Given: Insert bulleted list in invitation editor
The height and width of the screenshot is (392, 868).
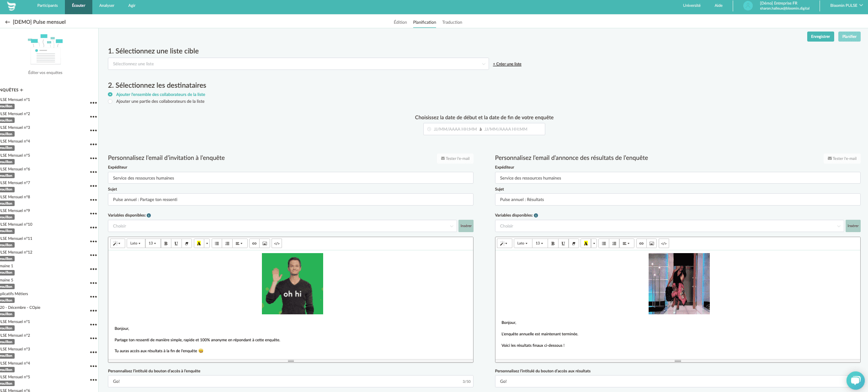Looking at the screenshot, I should click(x=217, y=244).
